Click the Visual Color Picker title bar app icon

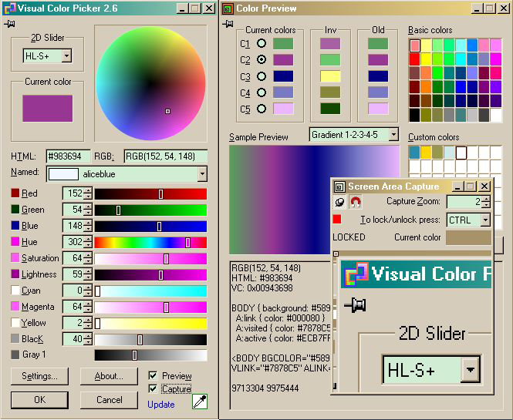click(x=9, y=8)
